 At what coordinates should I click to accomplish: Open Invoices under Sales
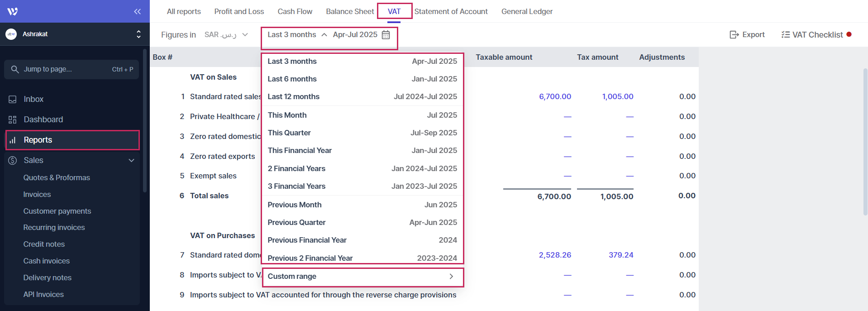(x=37, y=194)
